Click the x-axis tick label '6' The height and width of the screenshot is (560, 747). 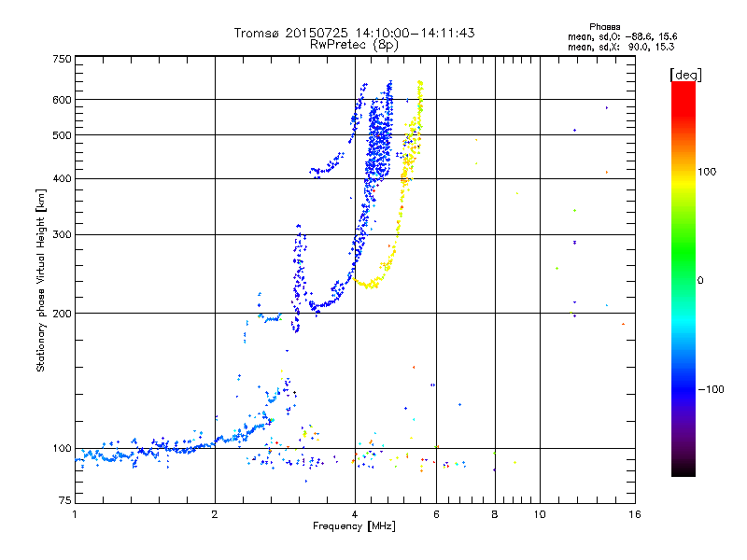[x=436, y=514]
